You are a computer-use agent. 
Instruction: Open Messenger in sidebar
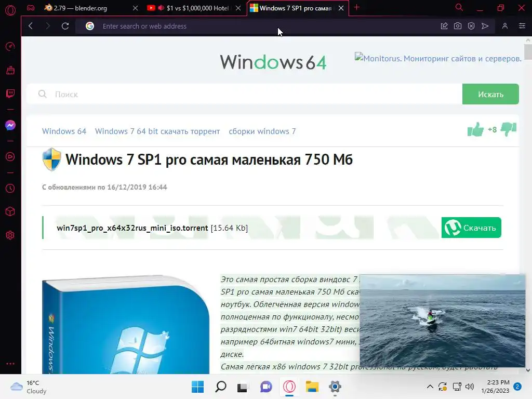pos(10,125)
